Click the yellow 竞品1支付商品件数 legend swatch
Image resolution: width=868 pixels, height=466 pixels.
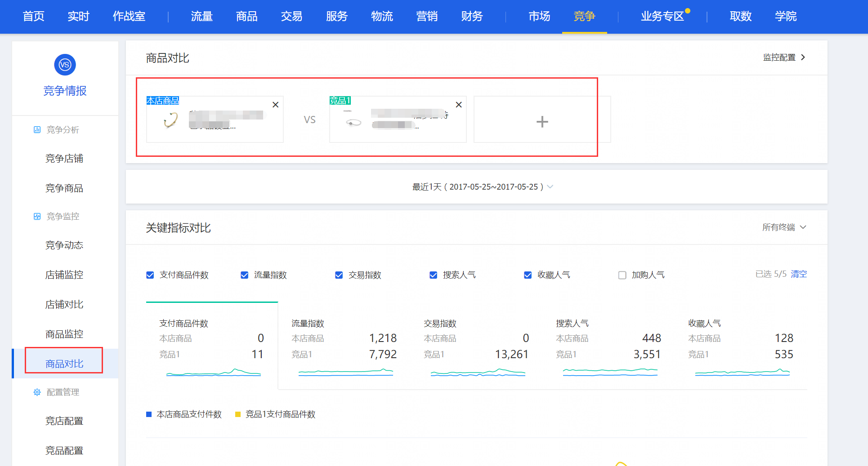coord(238,414)
